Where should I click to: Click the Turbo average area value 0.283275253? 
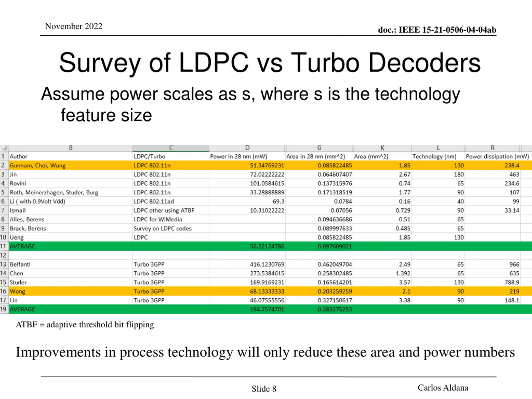click(335, 309)
